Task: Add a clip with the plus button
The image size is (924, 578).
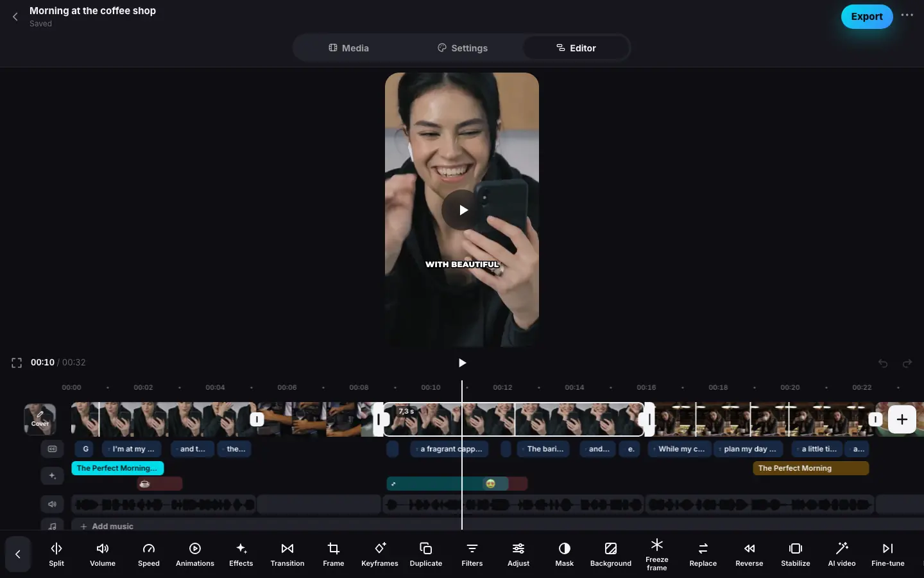Action: point(902,419)
